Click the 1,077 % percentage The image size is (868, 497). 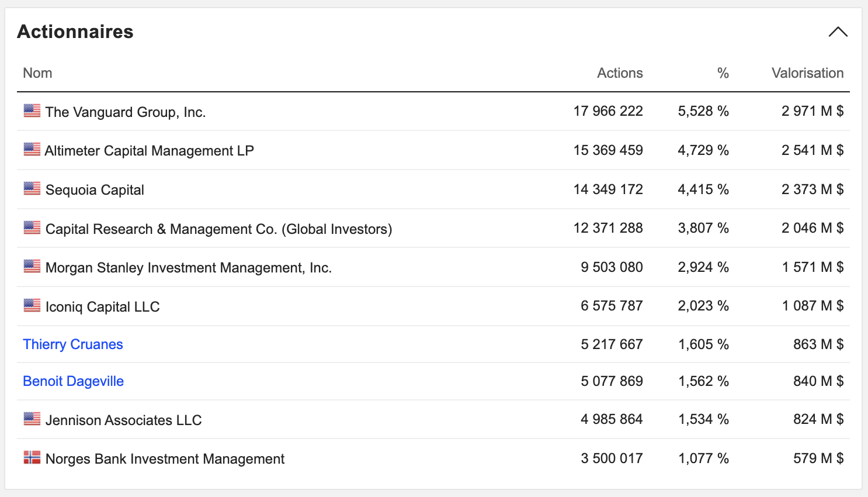point(703,458)
